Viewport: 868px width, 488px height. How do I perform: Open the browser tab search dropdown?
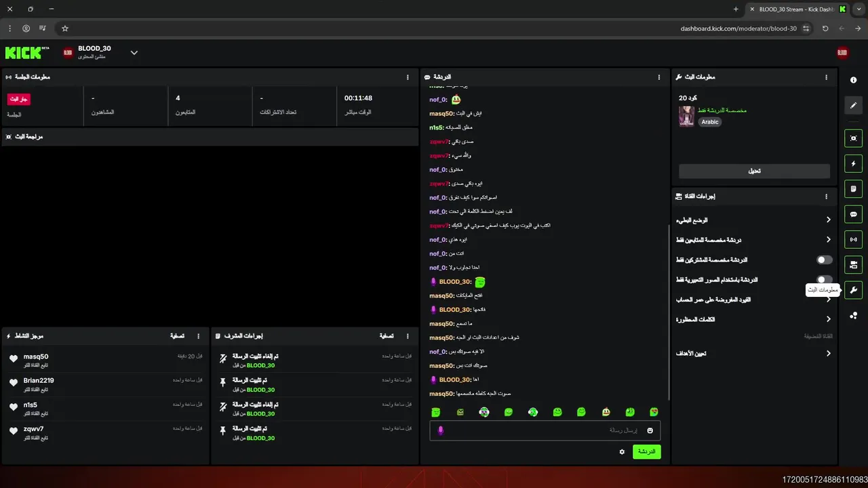[x=859, y=9]
